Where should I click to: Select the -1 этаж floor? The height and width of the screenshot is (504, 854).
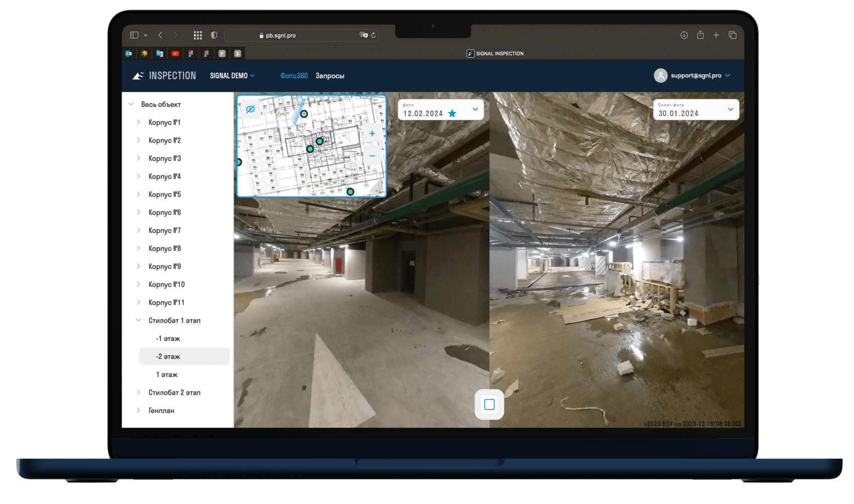[168, 339]
